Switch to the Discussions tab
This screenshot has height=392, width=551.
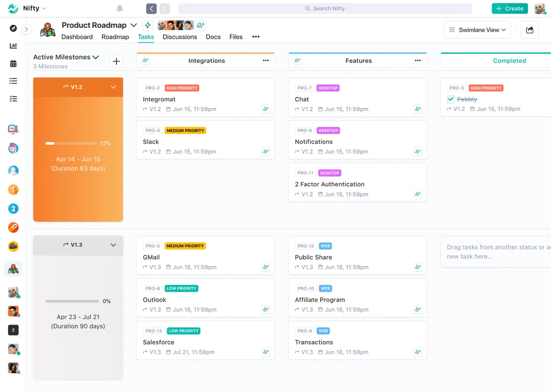[179, 37]
